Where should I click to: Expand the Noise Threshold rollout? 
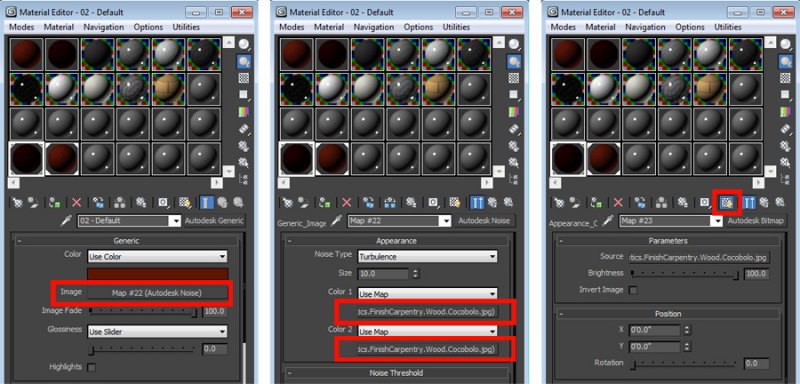tap(396, 373)
